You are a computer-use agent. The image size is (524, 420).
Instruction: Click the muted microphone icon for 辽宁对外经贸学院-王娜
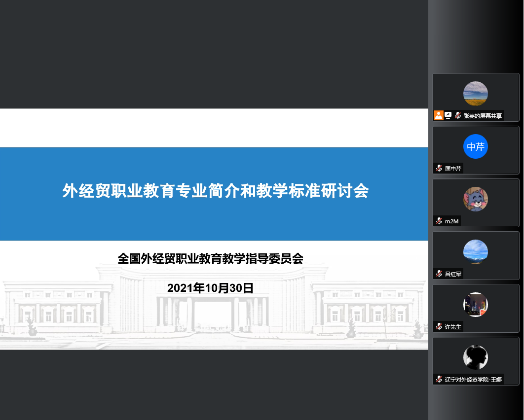tap(439, 379)
